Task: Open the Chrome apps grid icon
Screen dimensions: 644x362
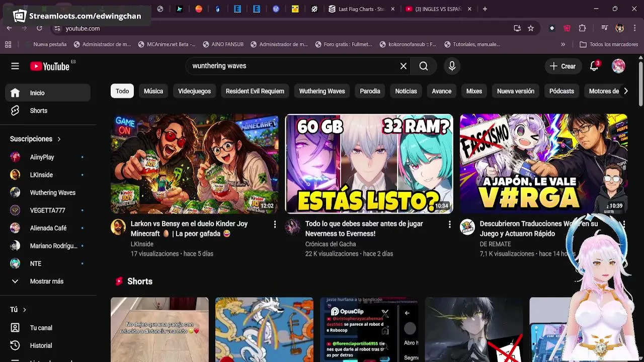Action: pos(8,44)
